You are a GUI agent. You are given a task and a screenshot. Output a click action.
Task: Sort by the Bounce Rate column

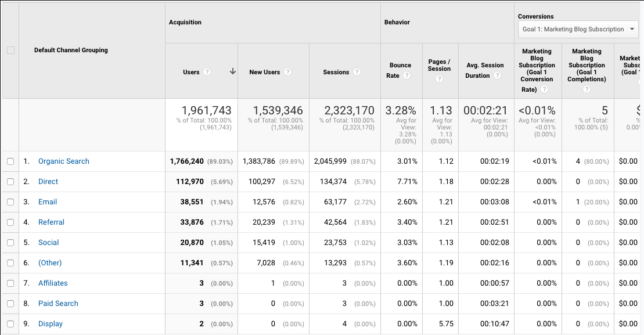400,66
